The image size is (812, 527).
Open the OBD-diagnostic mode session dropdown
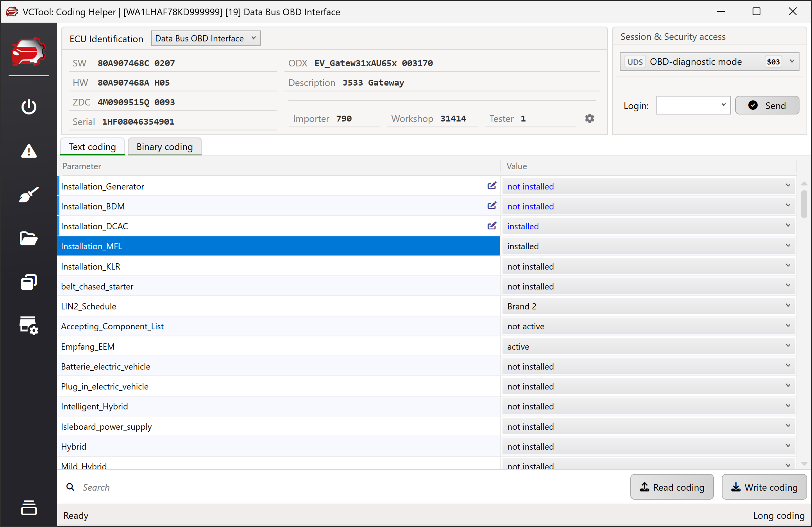pyautogui.click(x=709, y=62)
